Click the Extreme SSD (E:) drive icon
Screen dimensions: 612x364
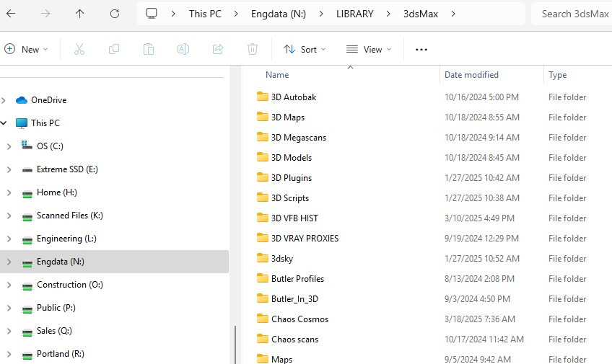click(27, 169)
